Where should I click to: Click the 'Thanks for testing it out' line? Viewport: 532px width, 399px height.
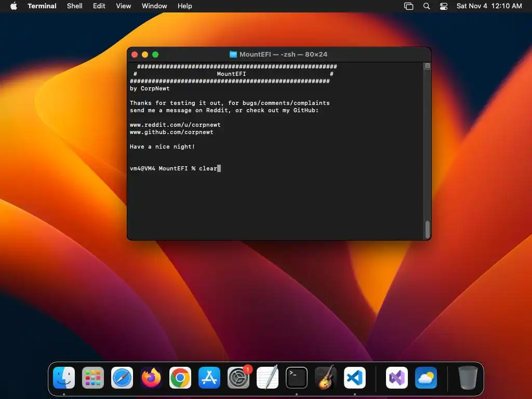pyautogui.click(x=230, y=103)
